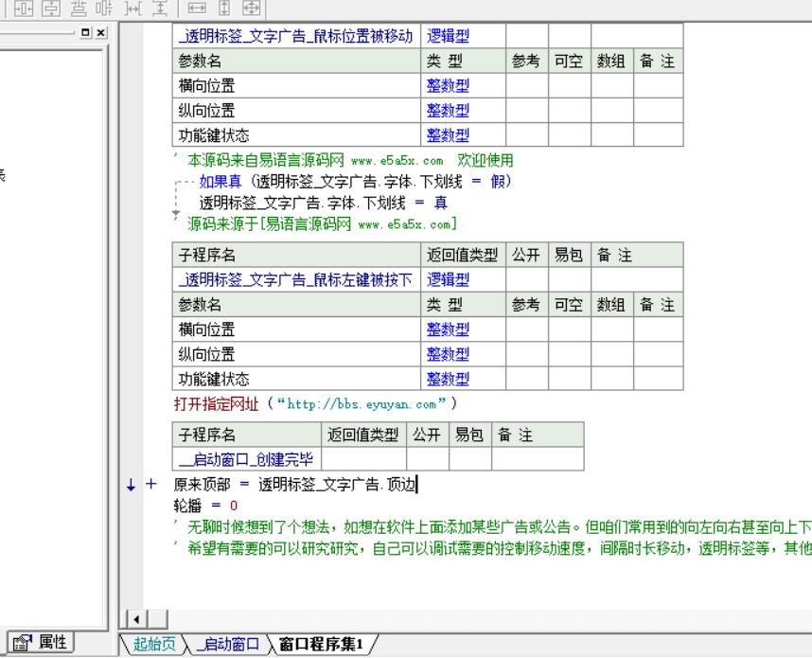This screenshot has width=812, height=658.
Task: Click 易包 header of 鼠标左键被按下 sub table
Action: 569,255
